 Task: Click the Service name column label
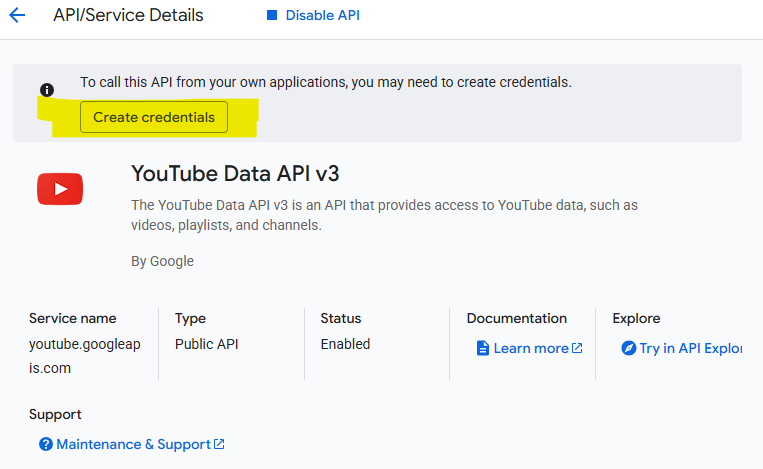[73, 318]
